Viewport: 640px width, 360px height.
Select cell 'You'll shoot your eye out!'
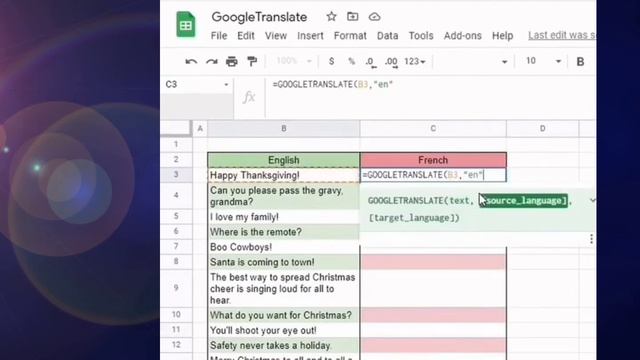[284, 330]
